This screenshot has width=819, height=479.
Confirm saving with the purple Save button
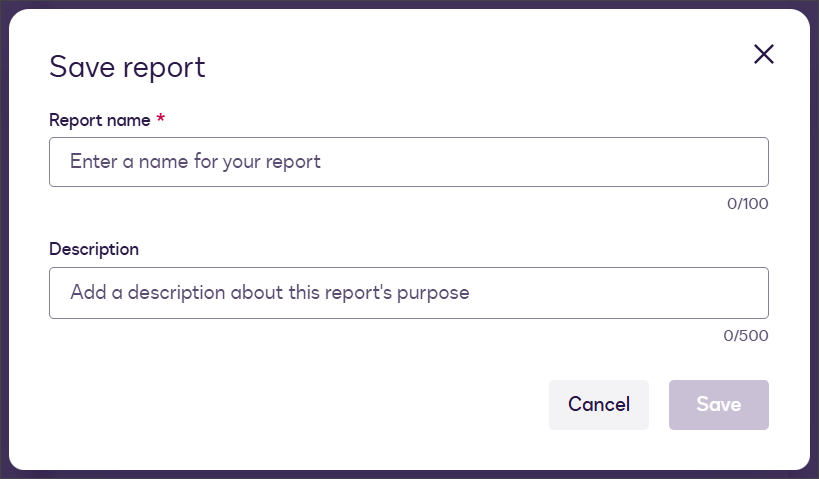point(718,405)
